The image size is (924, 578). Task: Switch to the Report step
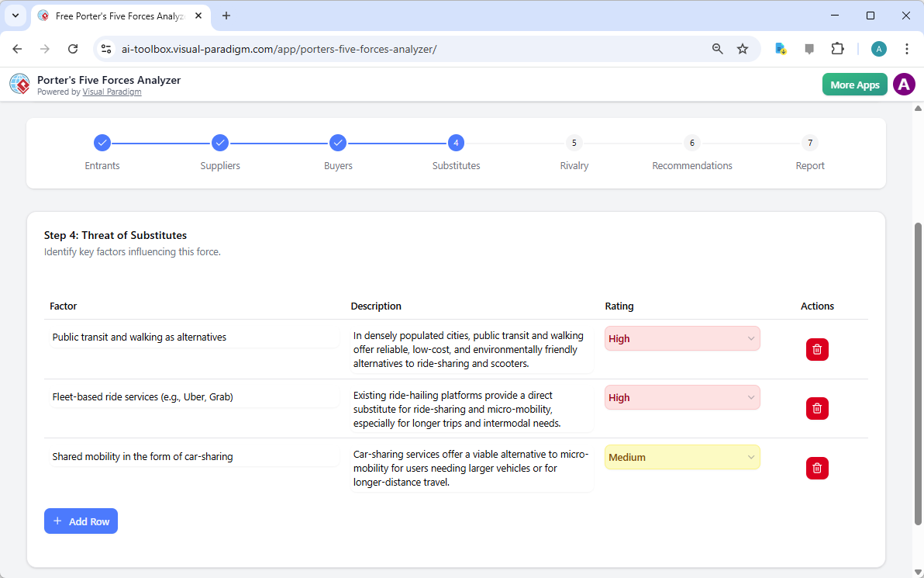[809, 143]
